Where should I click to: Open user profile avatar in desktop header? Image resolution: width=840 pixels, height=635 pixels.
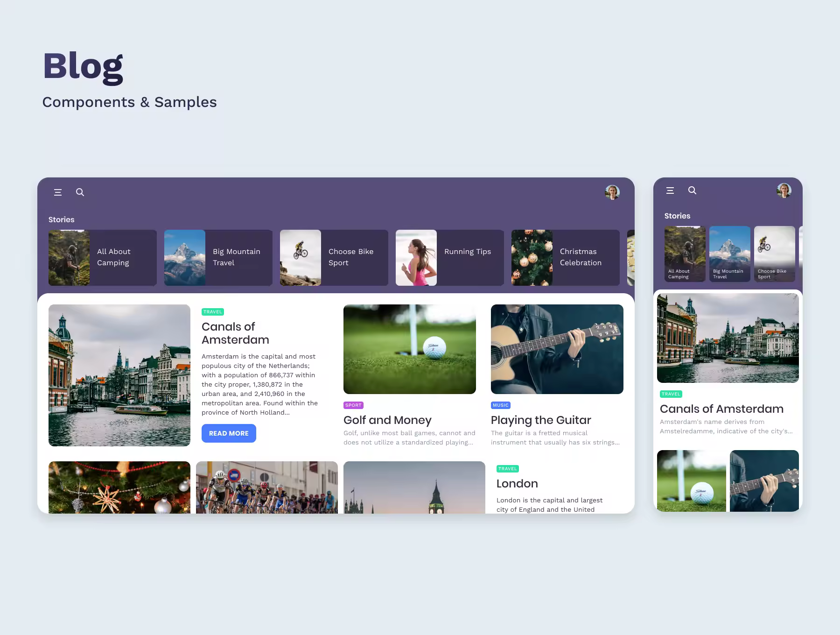coord(612,192)
